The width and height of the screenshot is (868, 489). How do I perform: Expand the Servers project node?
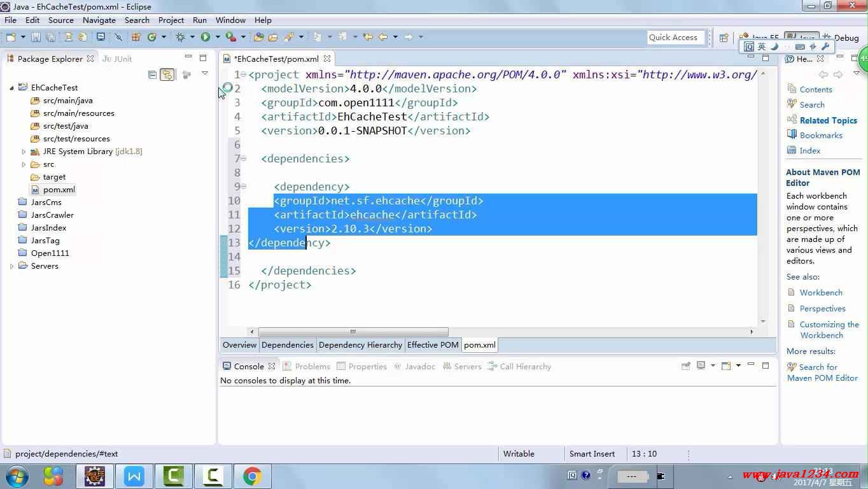click(x=11, y=266)
